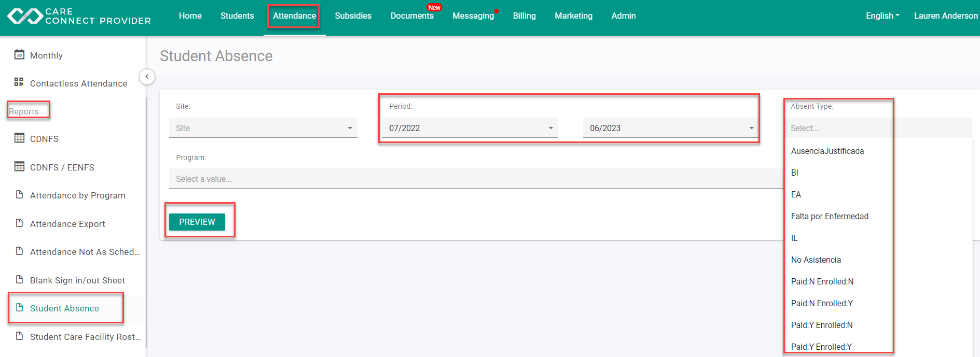This screenshot has width=980, height=357.
Task: Choose Falta por Enfermedad absent type
Action: [829, 216]
